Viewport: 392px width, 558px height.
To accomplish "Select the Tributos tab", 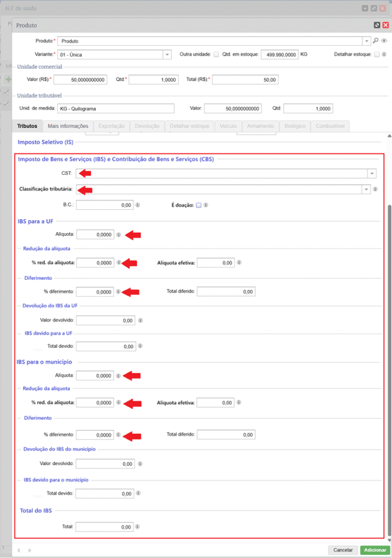I will point(27,126).
